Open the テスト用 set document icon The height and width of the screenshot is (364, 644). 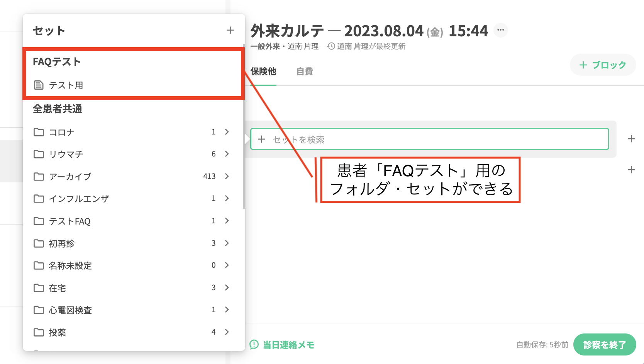pyautogui.click(x=39, y=85)
